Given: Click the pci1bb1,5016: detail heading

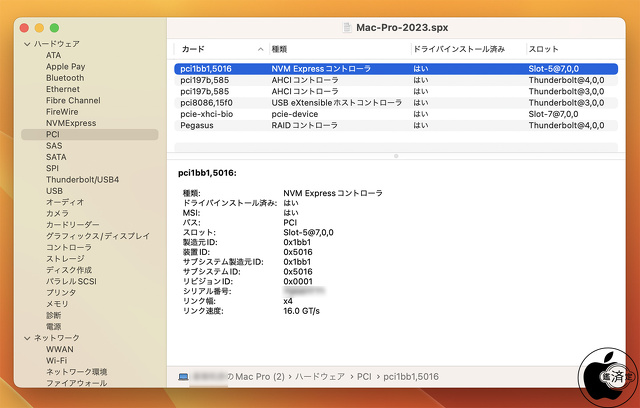Looking at the screenshot, I should [x=207, y=173].
